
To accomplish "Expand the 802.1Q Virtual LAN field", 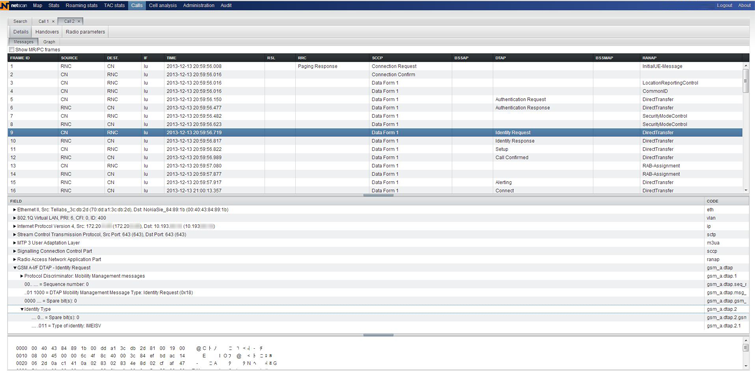I will (x=14, y=218).
